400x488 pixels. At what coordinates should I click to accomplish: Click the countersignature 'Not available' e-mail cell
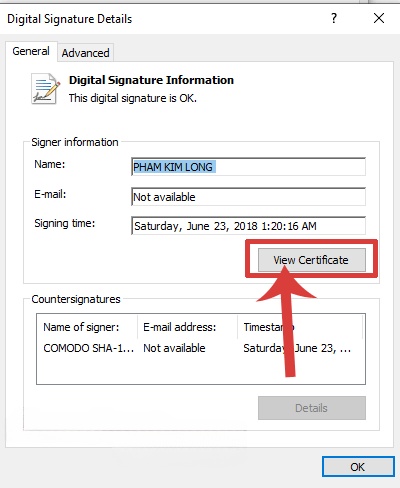[x=174, y=348]
